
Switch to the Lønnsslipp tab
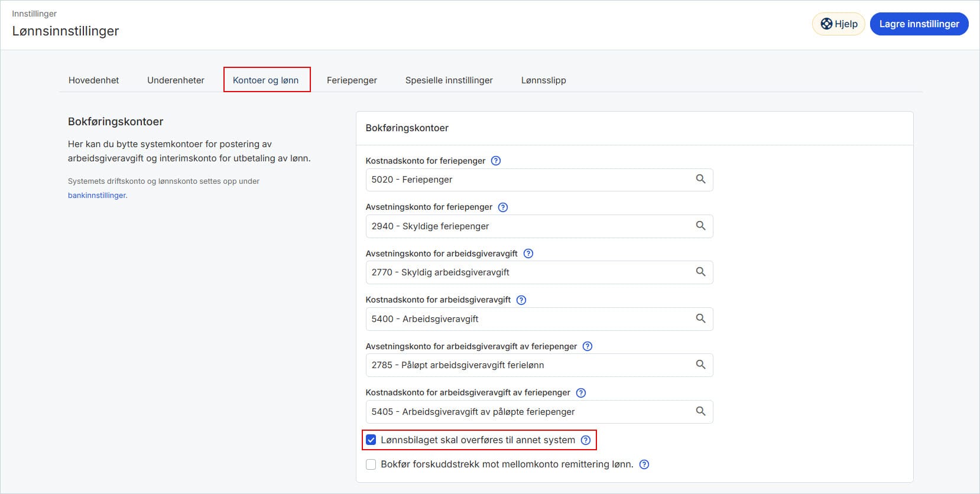(544, 80)
